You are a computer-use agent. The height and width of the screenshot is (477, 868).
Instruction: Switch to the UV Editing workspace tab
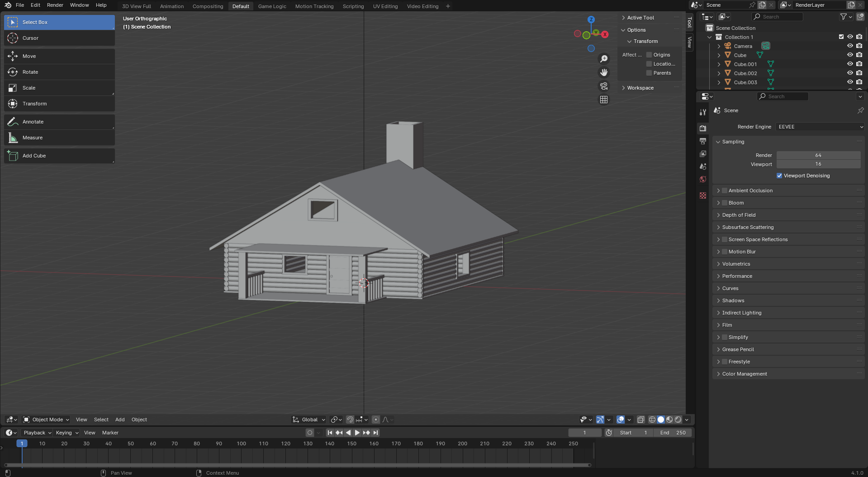(385, 6)
